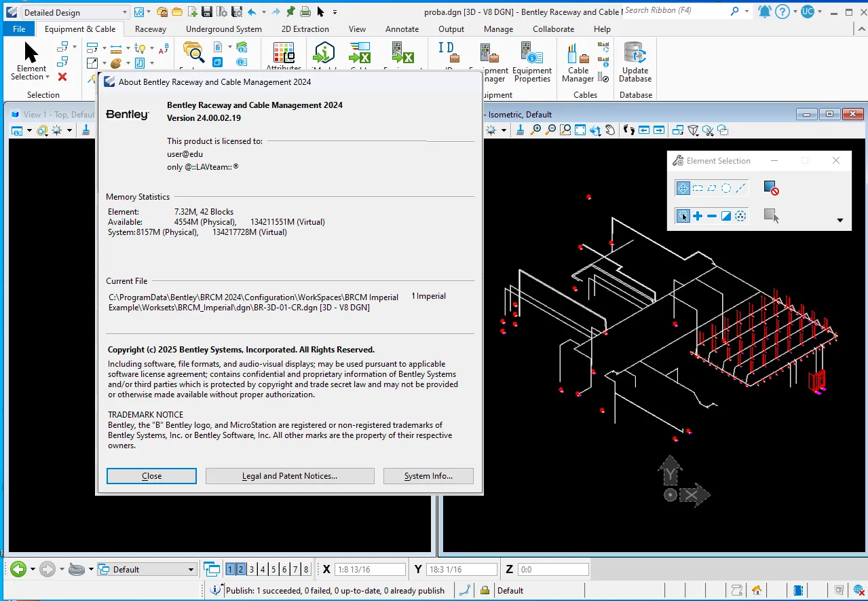The width and height of the screenshot is (868, 601).
Task: Select Circle selection method in Element Selection
Action: click(x=726, y=188)
